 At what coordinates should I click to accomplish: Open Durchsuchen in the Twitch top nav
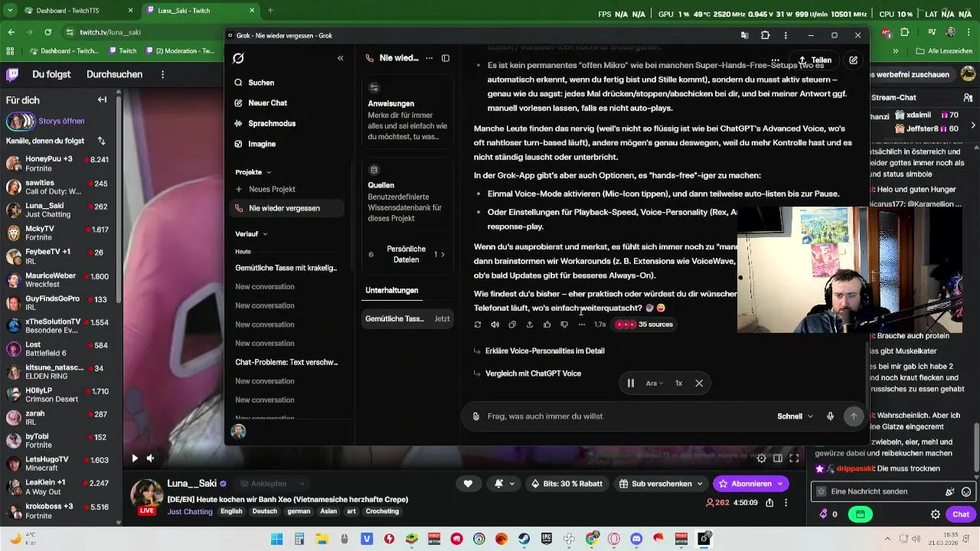tap(114, 74)
